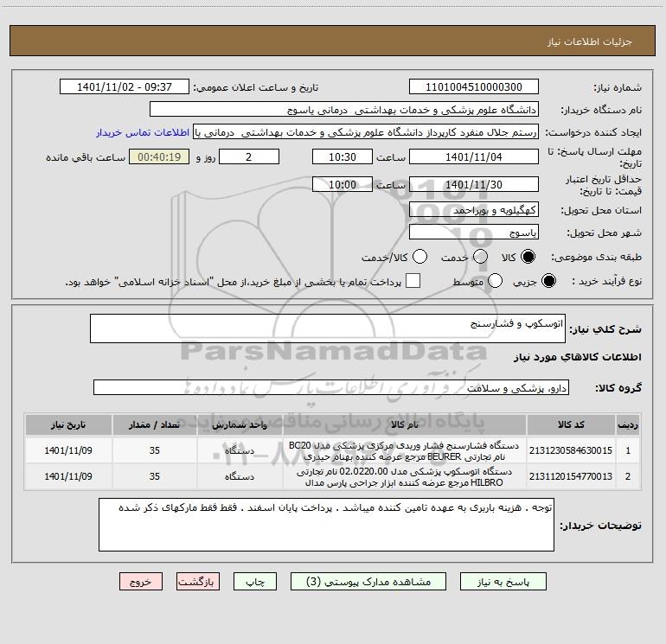666x644 pixels.
Task: Click quantity 35 in row 2
Action: pyautogui.click(x=155, y=476)
